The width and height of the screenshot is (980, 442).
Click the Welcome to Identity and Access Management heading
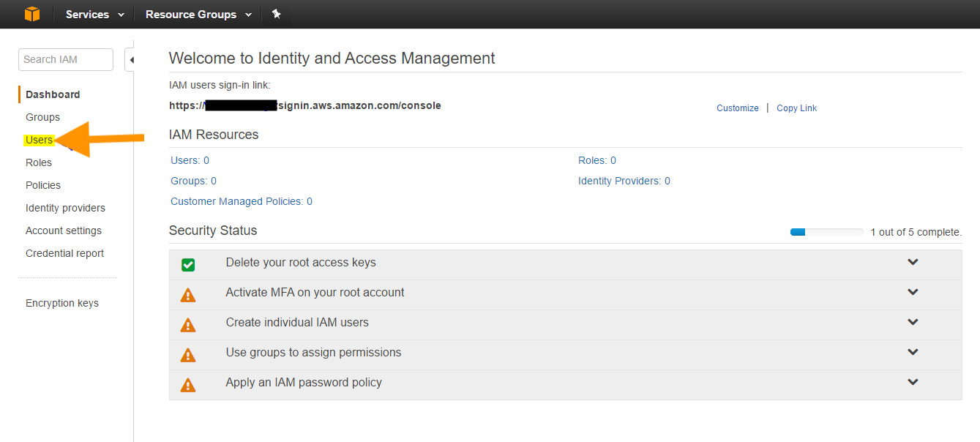pyautogui.click(x=332, y=59)
